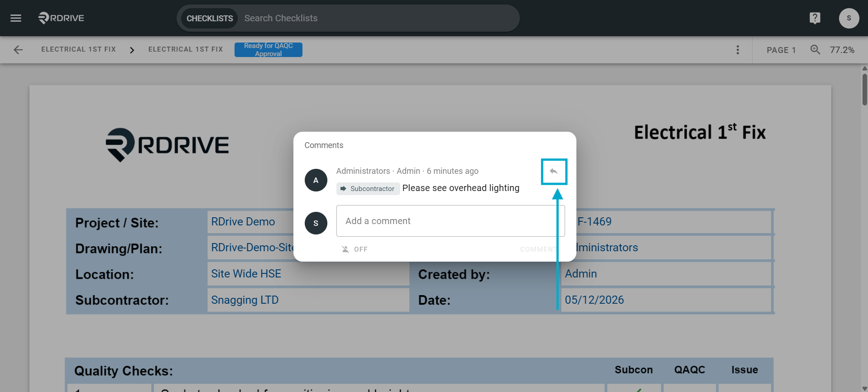Click the F-1469 reference value
868x392 pixels.
(x=594, y=222)
